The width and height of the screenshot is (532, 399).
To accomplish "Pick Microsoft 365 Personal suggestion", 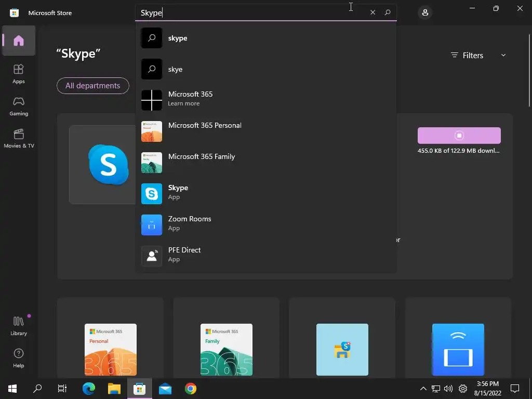I will [x=265, y=131].
